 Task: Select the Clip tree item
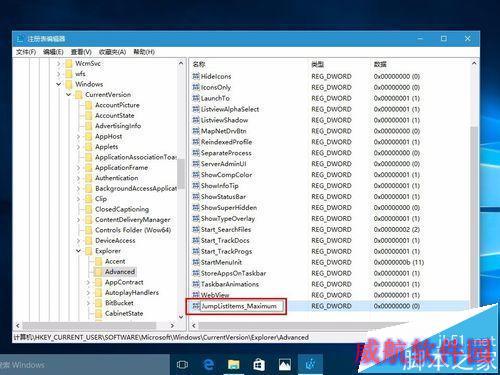[101, 199]
